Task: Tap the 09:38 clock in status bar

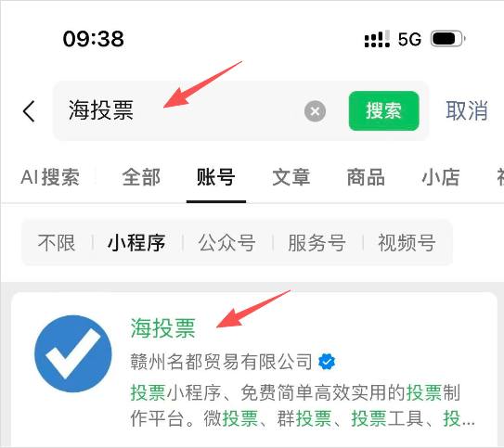Action: coord(93,39)
